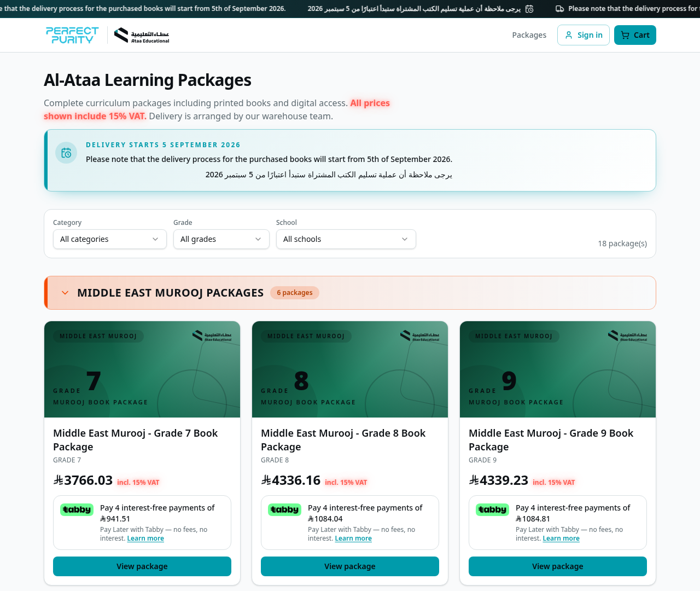Viewport: 700px width, 591px height.
Task: Open the All categories dropdown
Action: click(110, 239)
